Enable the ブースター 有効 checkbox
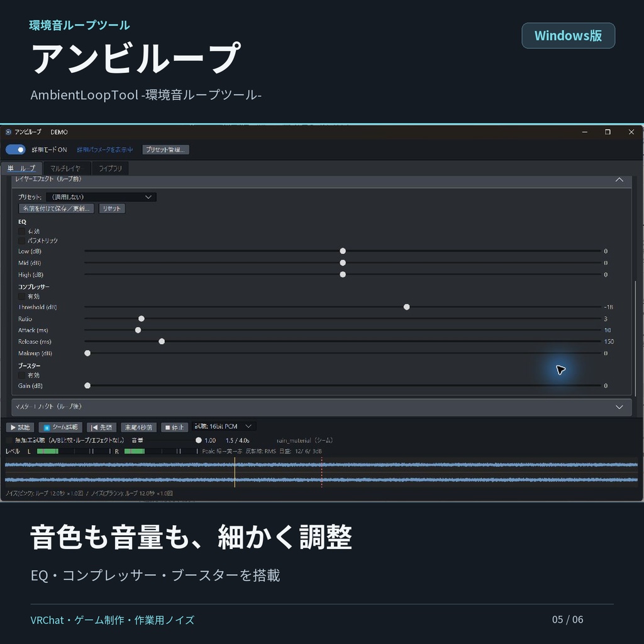This screenshot has height=644, width=644. (x=22, y=375)
